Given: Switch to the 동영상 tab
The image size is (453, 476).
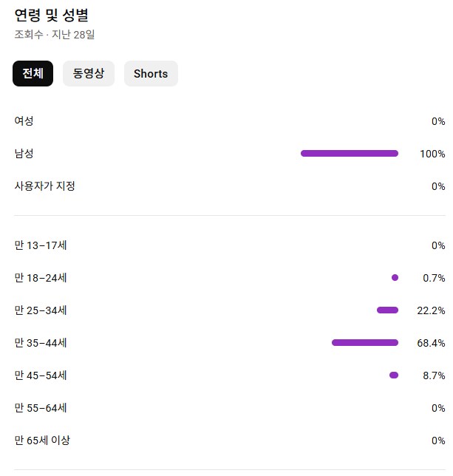Looking at the screenshot, I should coord(89,74).
